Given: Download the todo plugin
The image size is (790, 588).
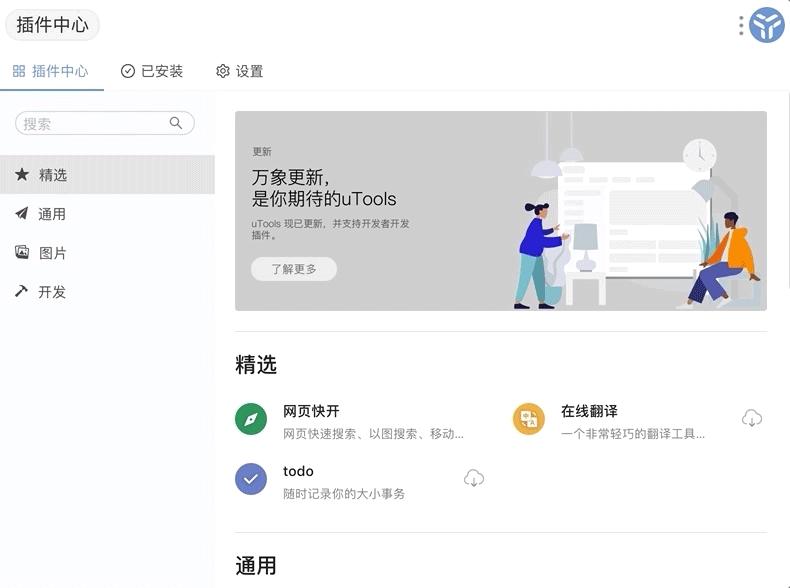Looking at the screenshot, I should (x=474, y=478).
